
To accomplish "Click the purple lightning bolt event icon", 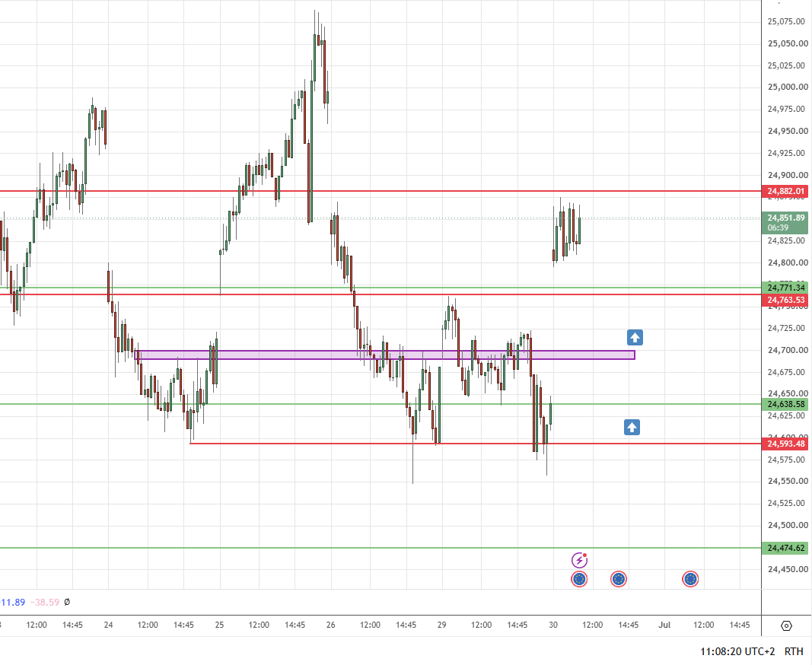I will click(579, 561).
